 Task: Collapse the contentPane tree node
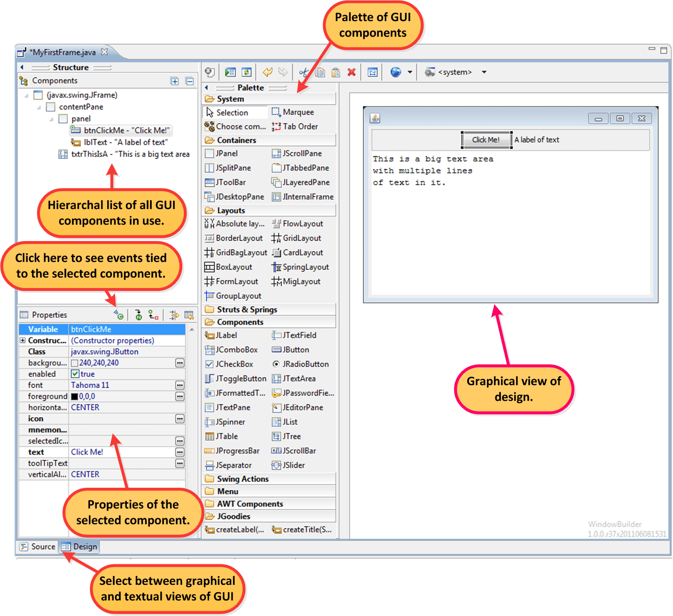pyautogui.click(x=39, y=107)
